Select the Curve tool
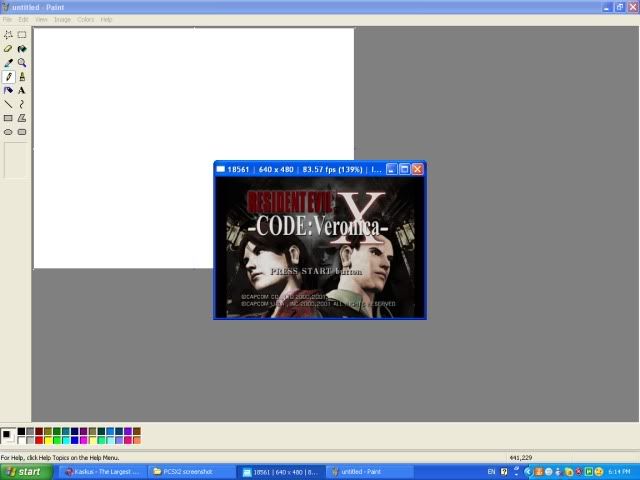Screen dimensions: 640x480 click(22, 104)
